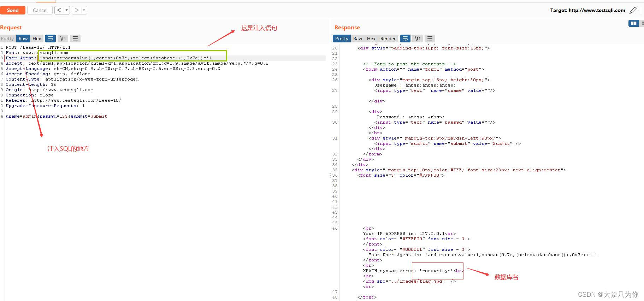Select the Pretty tab in Response panel
644x301 pixels.
tap(342, 39)
